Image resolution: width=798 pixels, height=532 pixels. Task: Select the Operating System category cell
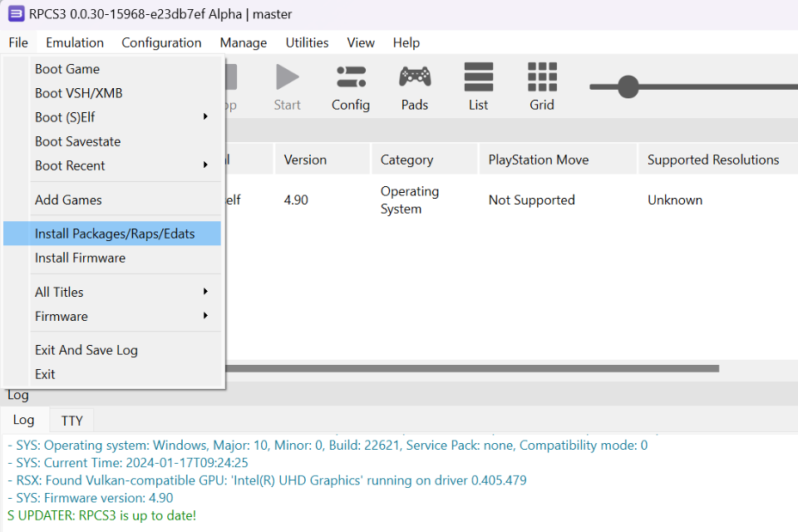410,200
